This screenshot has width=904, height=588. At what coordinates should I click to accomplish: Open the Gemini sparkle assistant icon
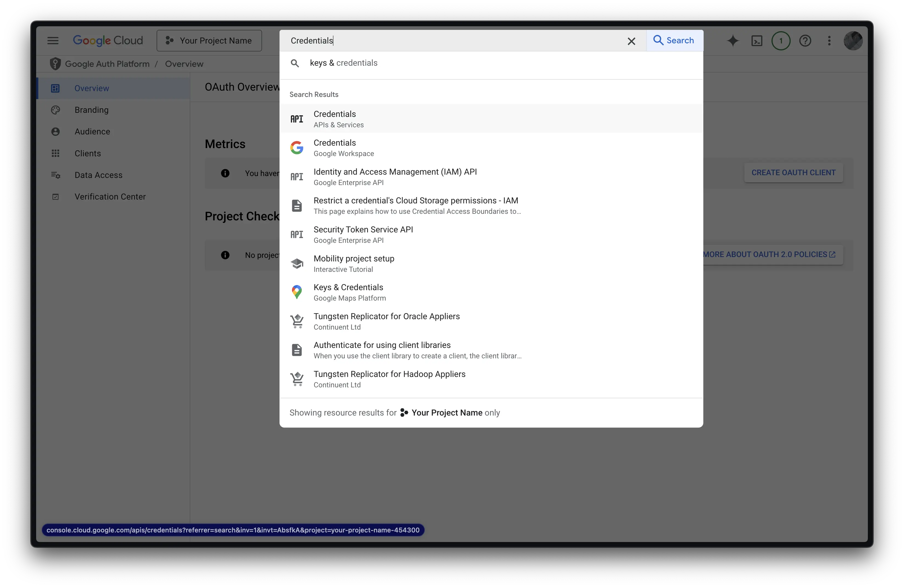pyautogui.click(x=733, y=41)
